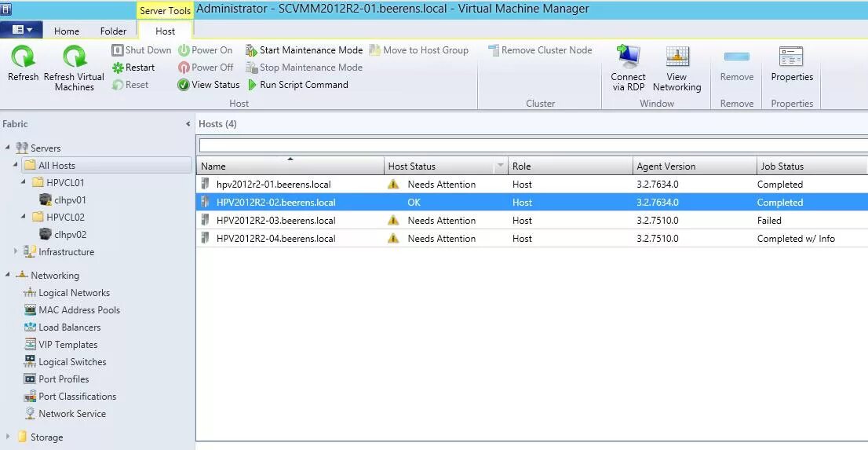Click Move to Host Group
This screenshot has width=868, height=450.
click(419, 50)
